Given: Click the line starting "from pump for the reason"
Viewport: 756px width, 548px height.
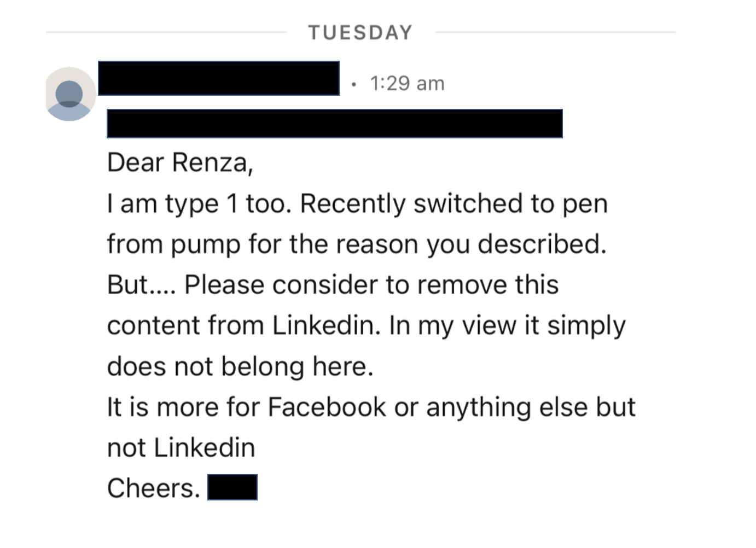Looking at the screenshot, I should click(357, 244).
